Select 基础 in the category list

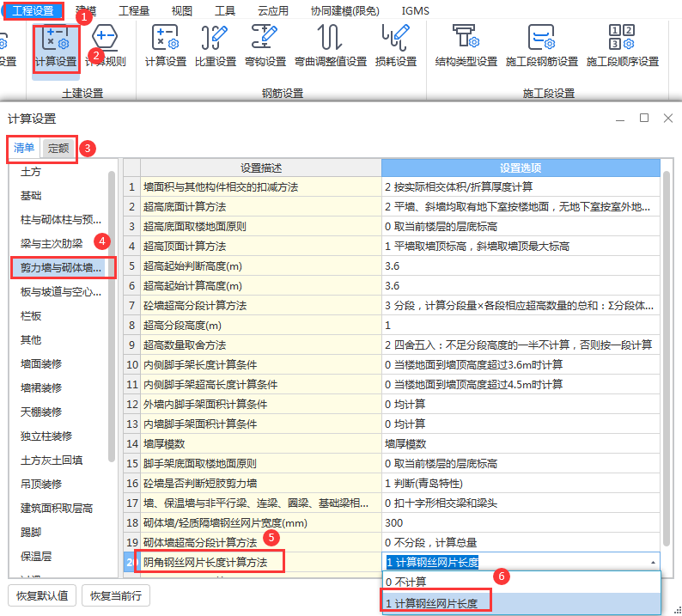31,196
